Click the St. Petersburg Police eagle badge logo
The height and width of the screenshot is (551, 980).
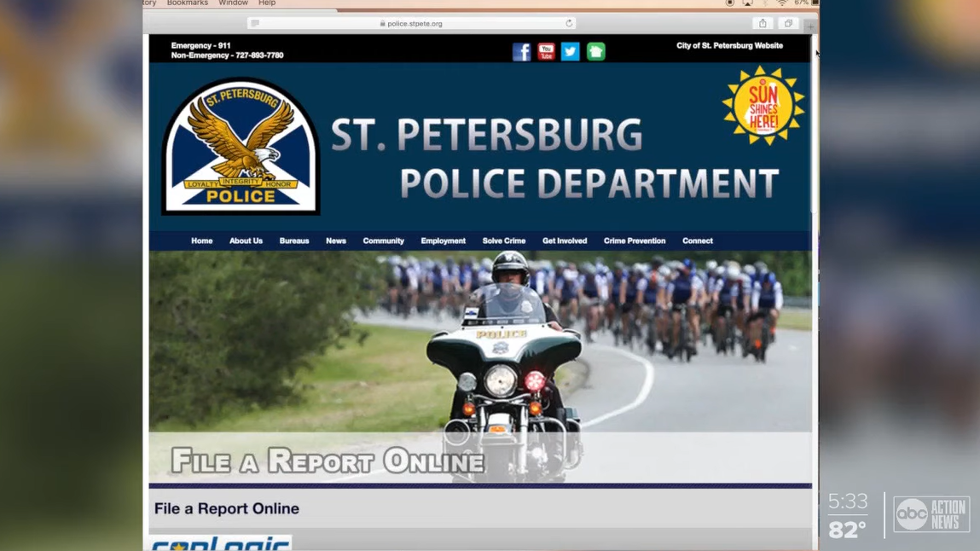241,146
